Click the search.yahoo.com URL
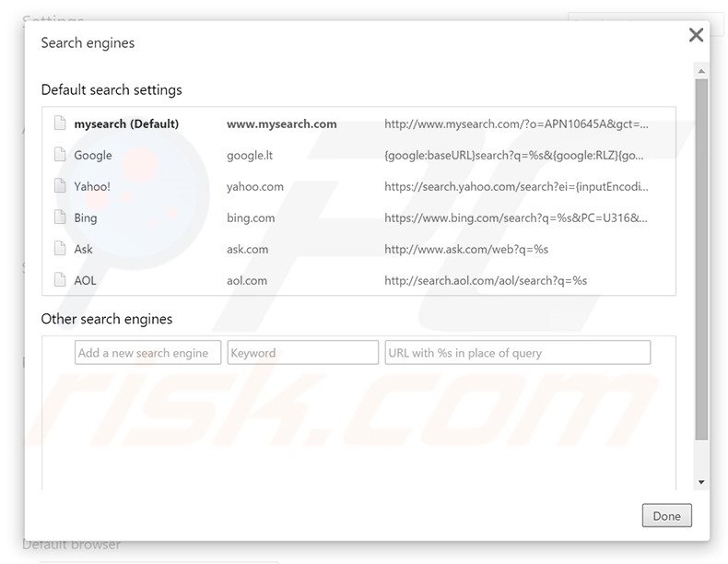The width and height of the screenshot is (728, 564). click(516, 186)
